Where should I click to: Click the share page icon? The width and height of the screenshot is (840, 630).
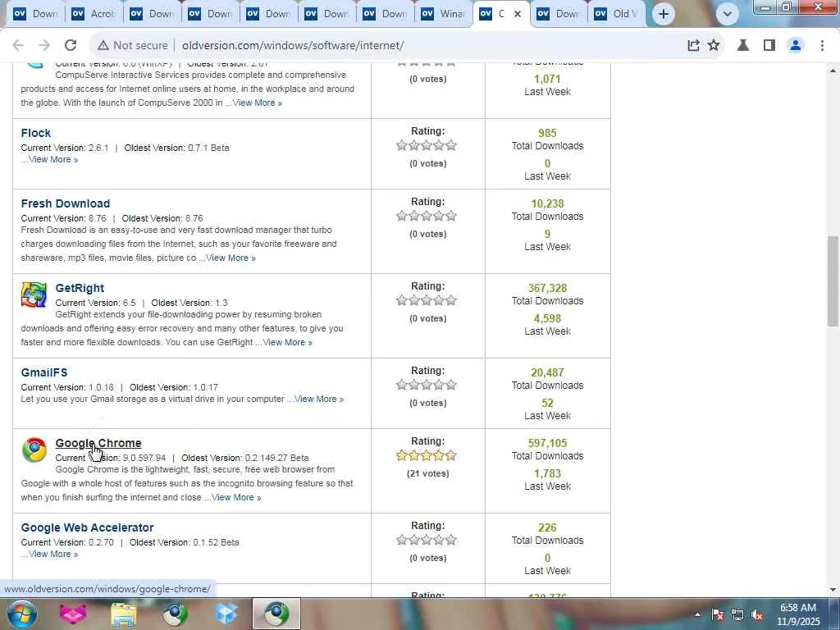pos(693,46)
